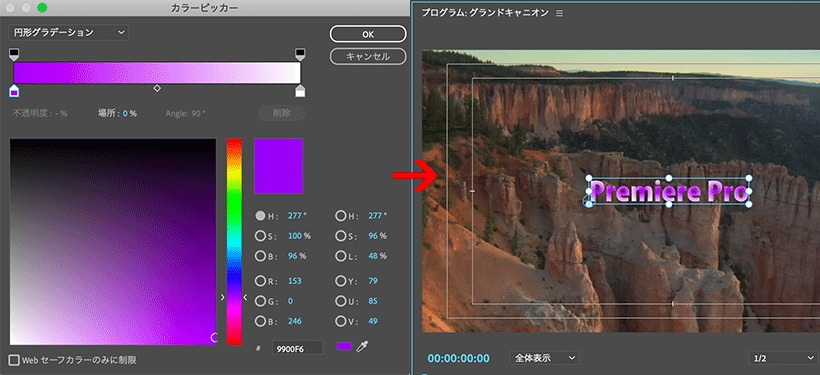Click the キャンセル button
The image size is (820, 375).
pos(368,56)
